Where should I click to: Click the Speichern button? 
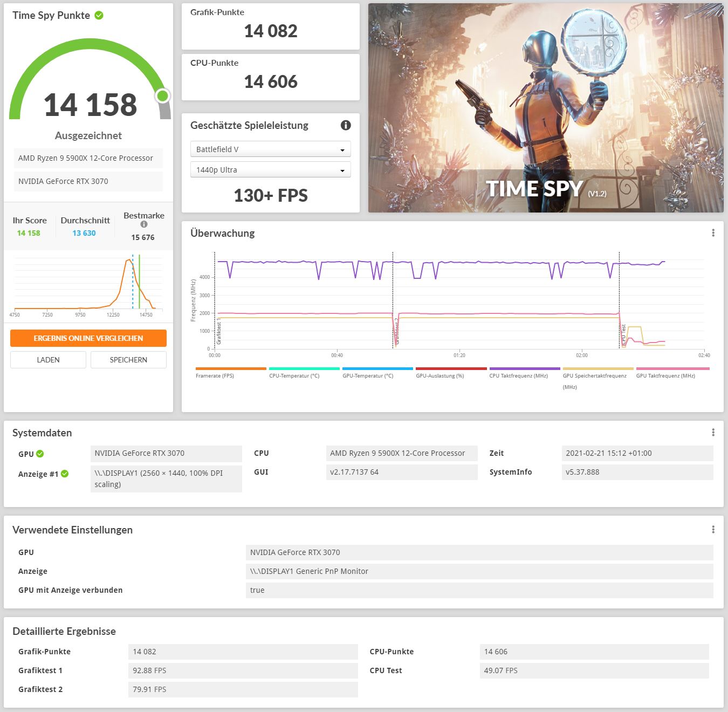click(x=128, y=360)
